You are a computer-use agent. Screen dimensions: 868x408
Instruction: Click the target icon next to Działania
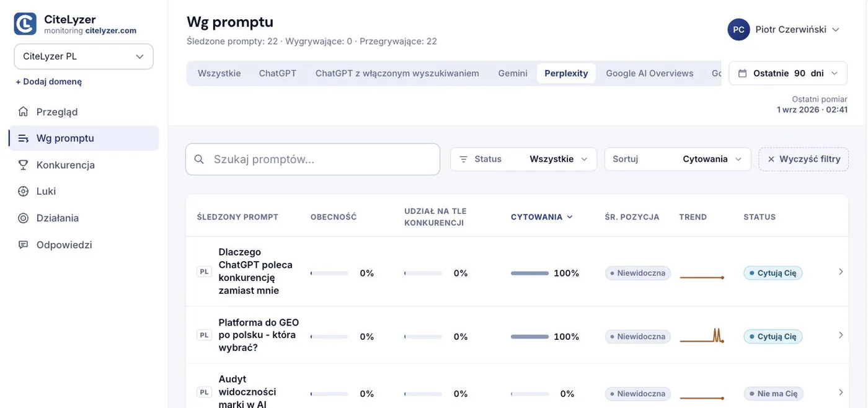[24, 218]
